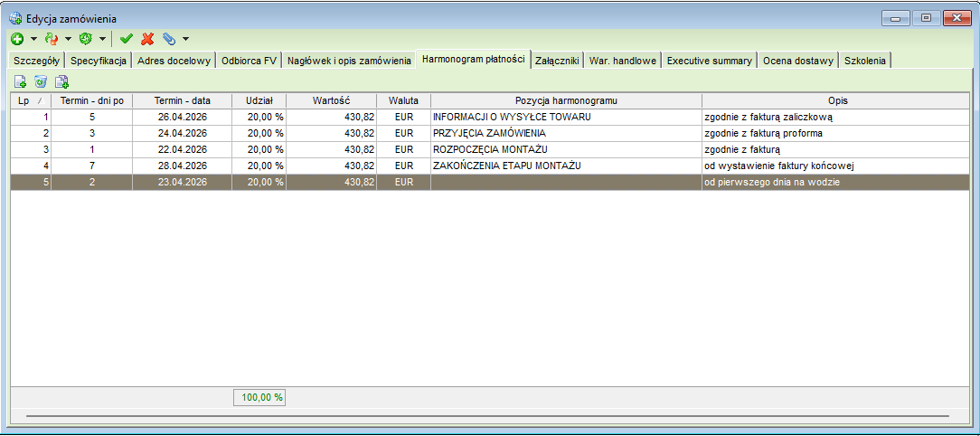Select the ROZPOCZĘCIA MONTAŻU cell
Image resolution: width=980 pixels, height=436 pixels.
(566, 149)
